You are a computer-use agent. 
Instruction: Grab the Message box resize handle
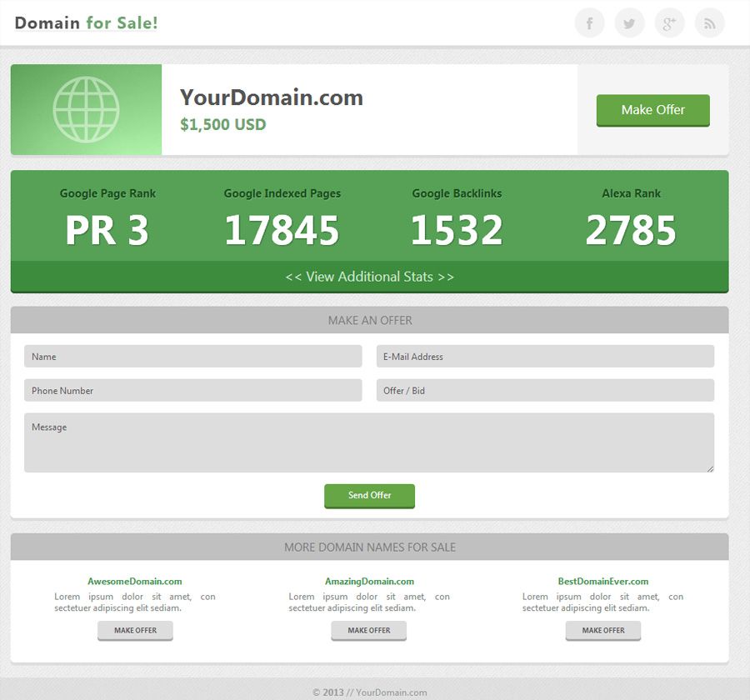pyautogui.click(x=710, y=469)
